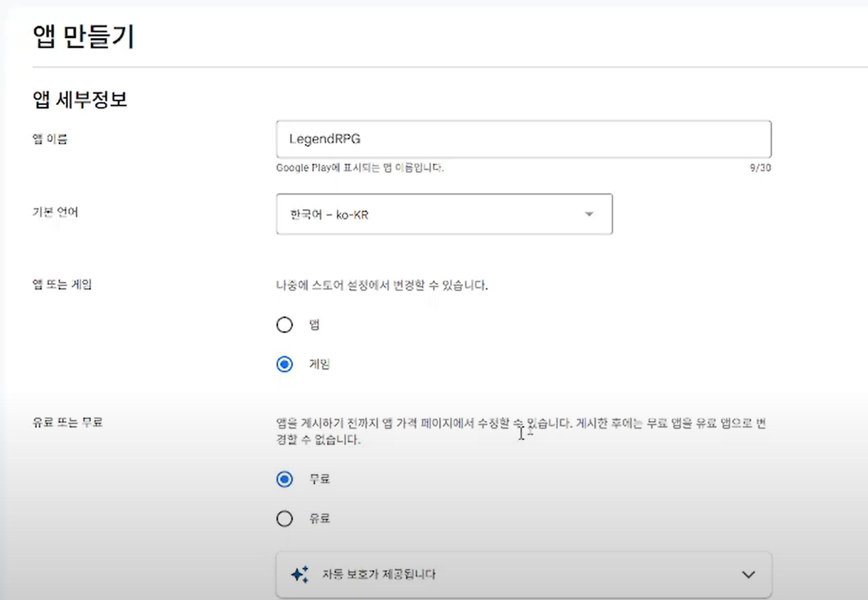This screenshot has height=600, width=868.
Task: Click the sparkle icon in auto-protection panel
Action: [300, 574]
